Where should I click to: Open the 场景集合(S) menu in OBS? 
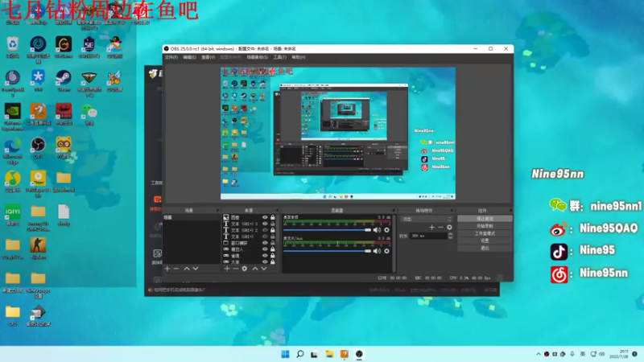click(x=258, y=57)
